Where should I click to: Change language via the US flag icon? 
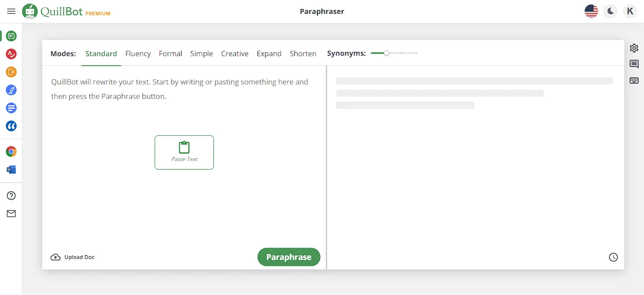[591, 11]
